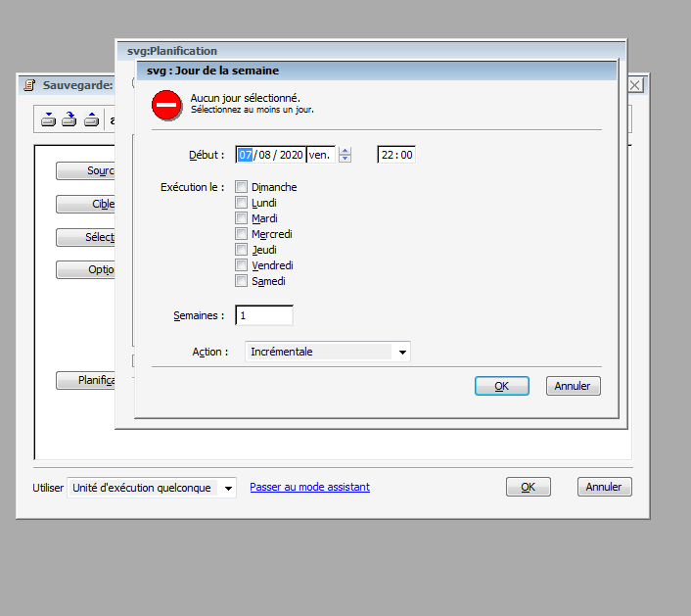
Task: Click the Sauvegarde window title bar icon
Action: coord(29,85)
